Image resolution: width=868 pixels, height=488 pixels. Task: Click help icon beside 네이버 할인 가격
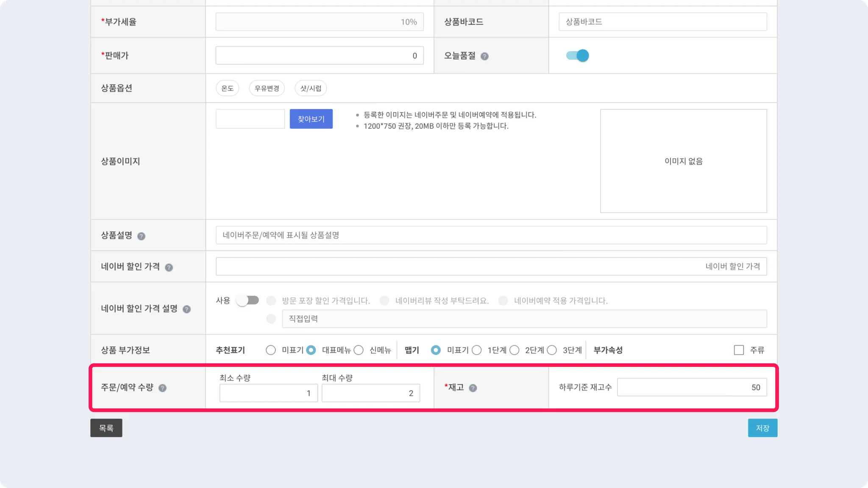click(169, 268)
